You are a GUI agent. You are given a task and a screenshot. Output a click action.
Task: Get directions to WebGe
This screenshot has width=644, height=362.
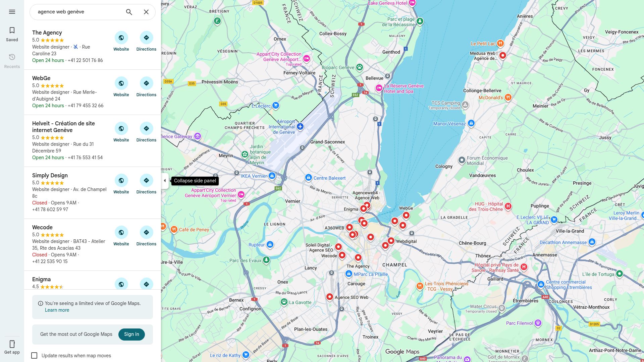click(x=146, y=83)
